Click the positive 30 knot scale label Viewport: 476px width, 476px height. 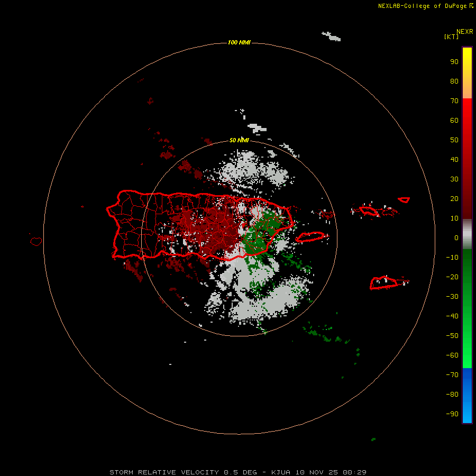coord(454,179)
